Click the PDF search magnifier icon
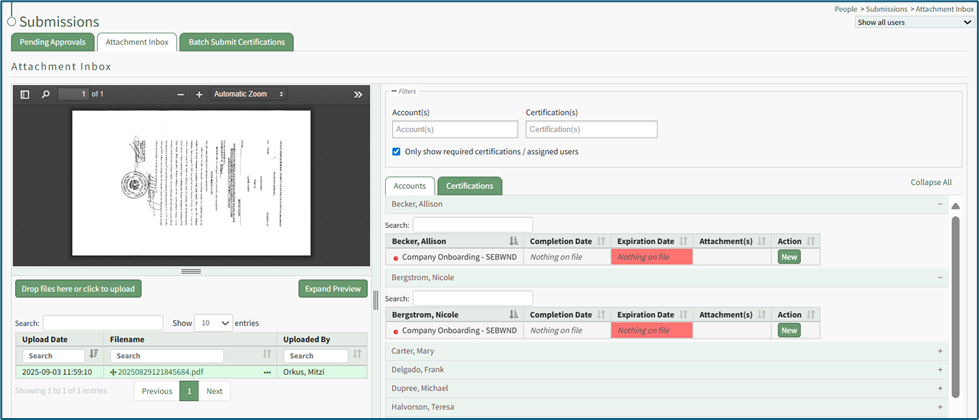Image resolution: width=979 pixels, height=420 pixels. pos(45,94)
